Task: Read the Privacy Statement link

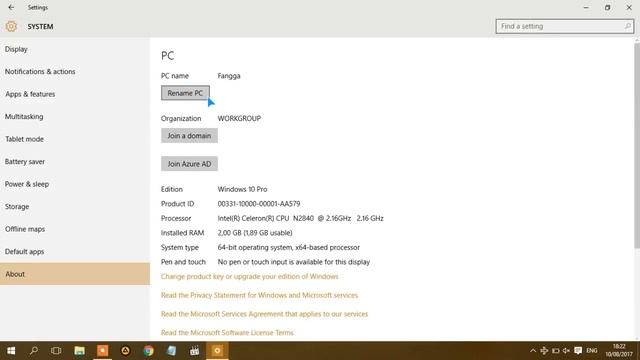Action: (259, 295)
